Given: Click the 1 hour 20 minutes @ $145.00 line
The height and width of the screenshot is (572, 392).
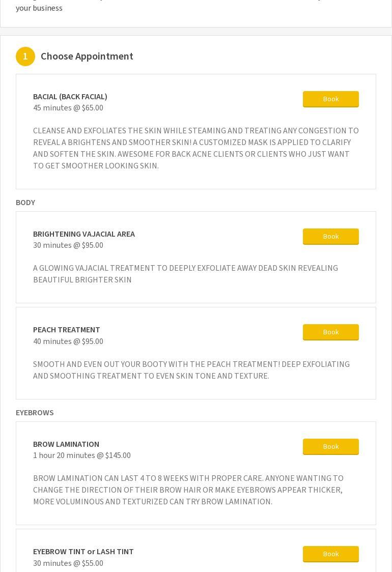Looking at the screenshot, I should [82, 455].
